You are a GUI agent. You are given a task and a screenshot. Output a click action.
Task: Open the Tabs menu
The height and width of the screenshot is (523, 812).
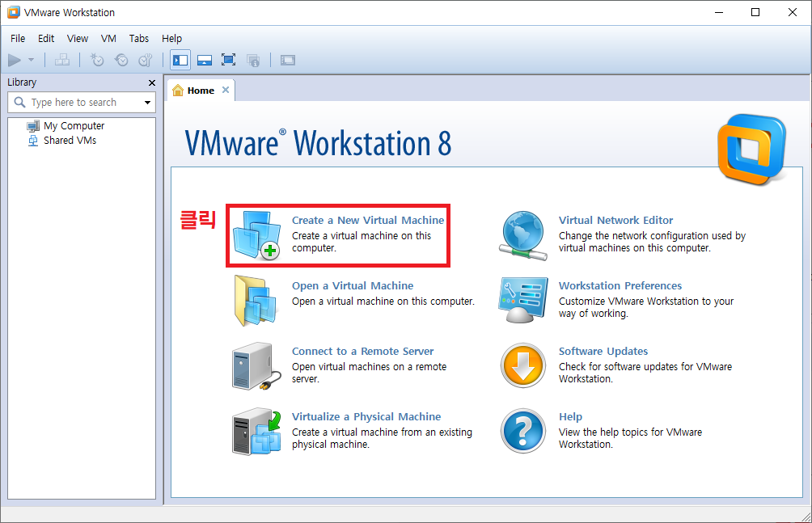click(139, 38)
